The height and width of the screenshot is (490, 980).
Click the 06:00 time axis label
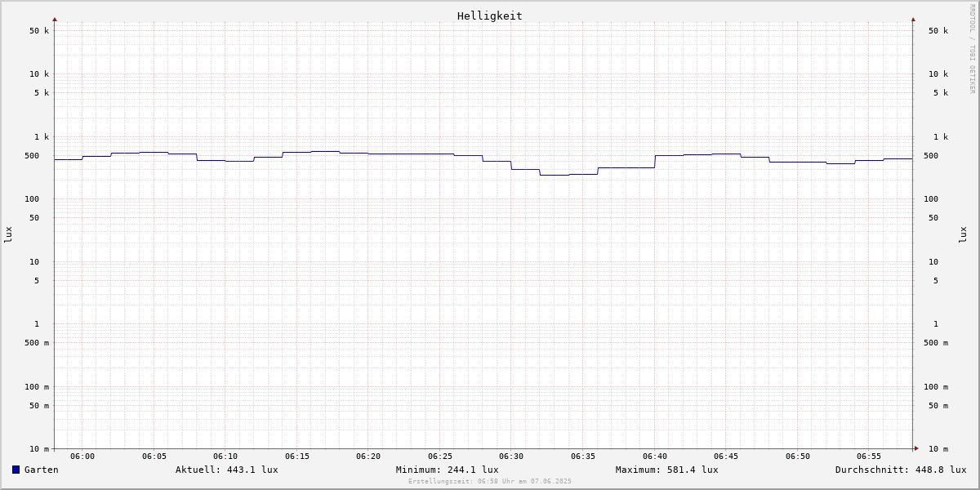[x=82, y=457]
